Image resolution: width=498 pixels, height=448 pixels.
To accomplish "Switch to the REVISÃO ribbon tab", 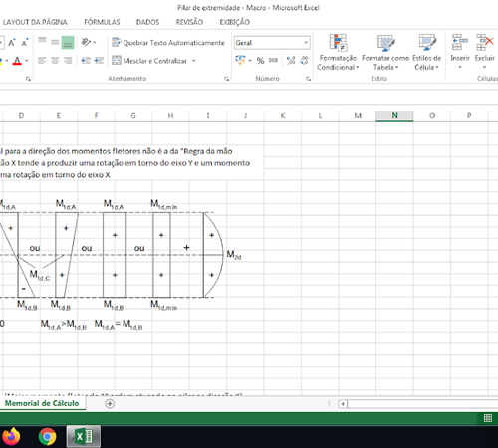I will 189,22.
